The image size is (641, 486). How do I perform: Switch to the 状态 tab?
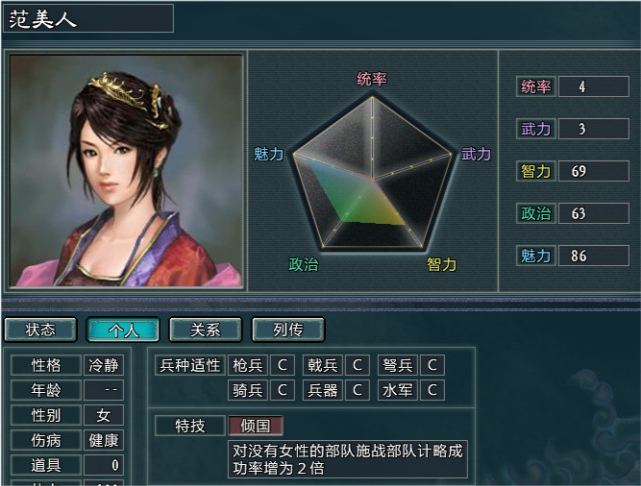[40, 329]
